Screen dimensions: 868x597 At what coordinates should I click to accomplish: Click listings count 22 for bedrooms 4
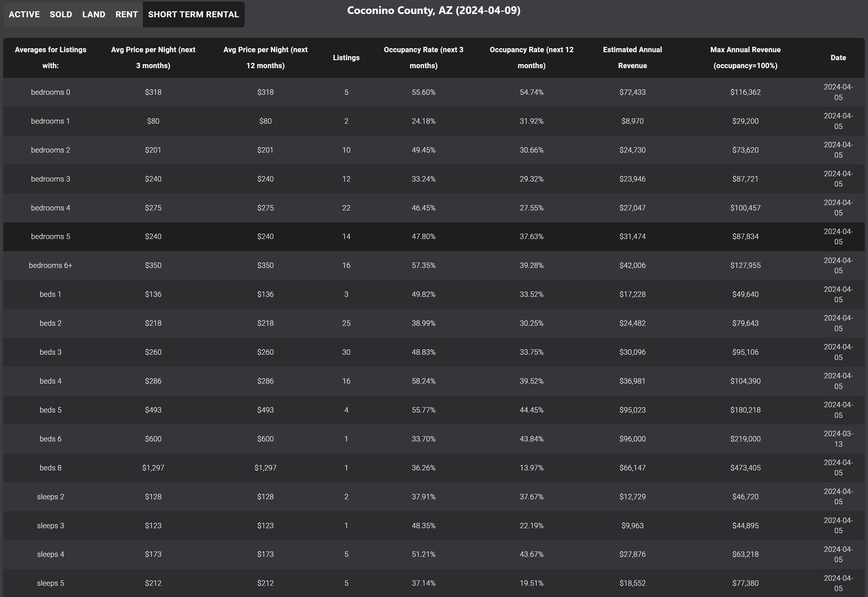(x=346, y=208)
